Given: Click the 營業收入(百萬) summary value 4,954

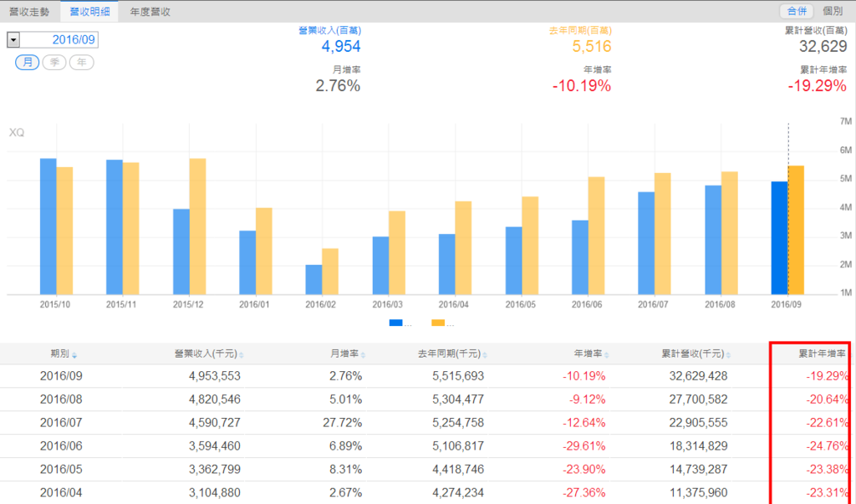Looking at the screenshot, I should click(341, 47).
